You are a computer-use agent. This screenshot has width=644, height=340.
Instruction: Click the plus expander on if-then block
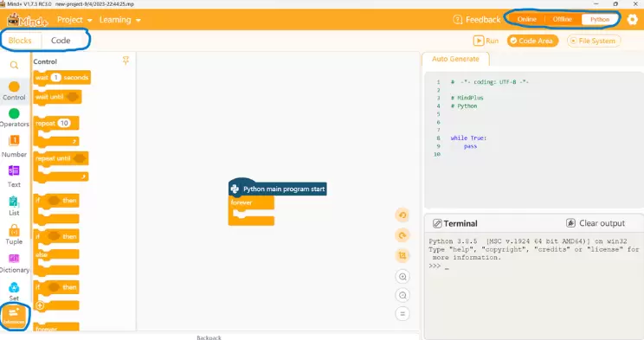pyautogui.click(x=40, y=305)
